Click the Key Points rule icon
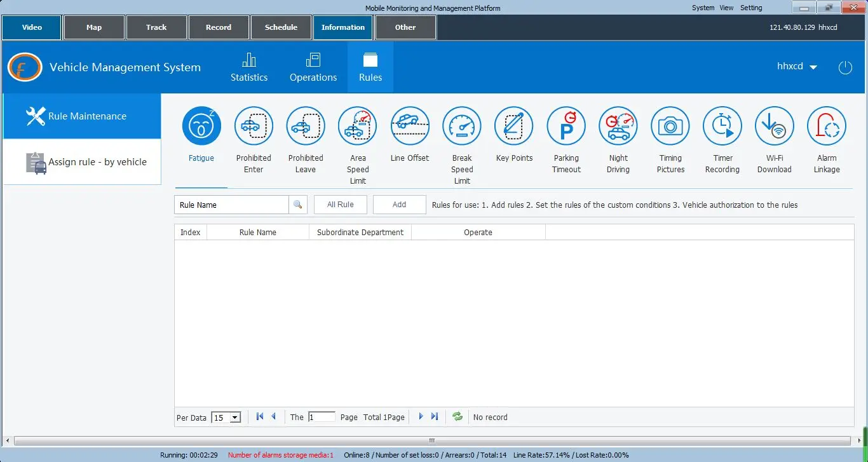Screen dimensions: 868x462 click(514, 126)
